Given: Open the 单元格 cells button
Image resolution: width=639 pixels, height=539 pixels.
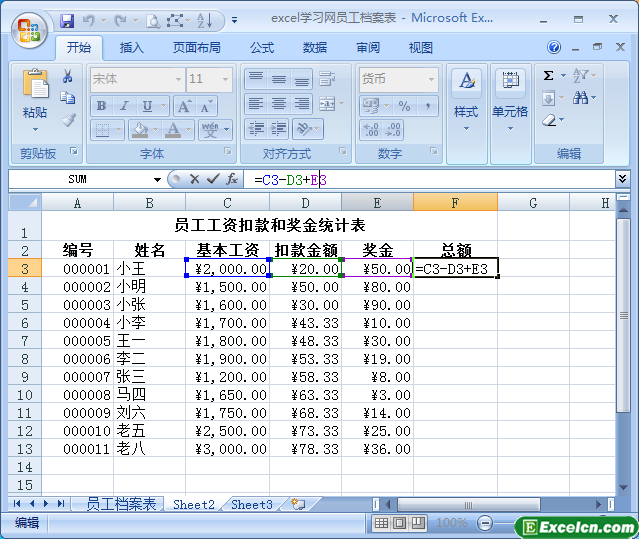Looking at the screenshot, I should [510, 100].
